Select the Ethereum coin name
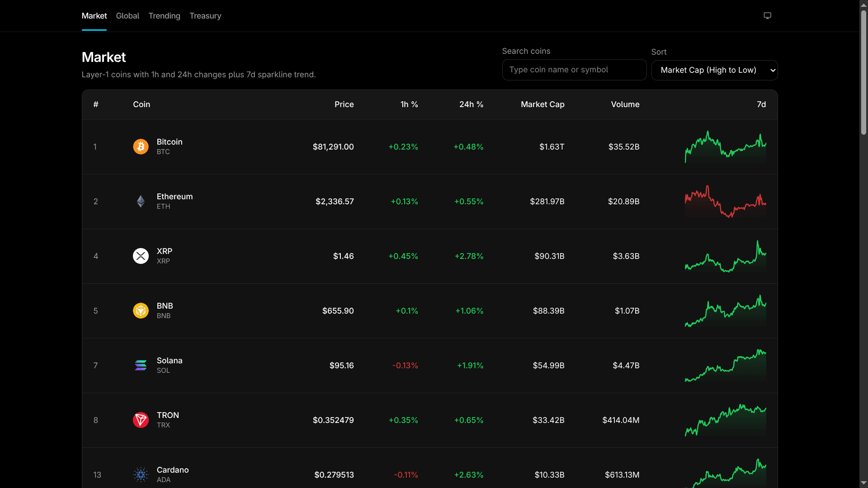Screen dimensions: 868x488 tap(175, 197)
